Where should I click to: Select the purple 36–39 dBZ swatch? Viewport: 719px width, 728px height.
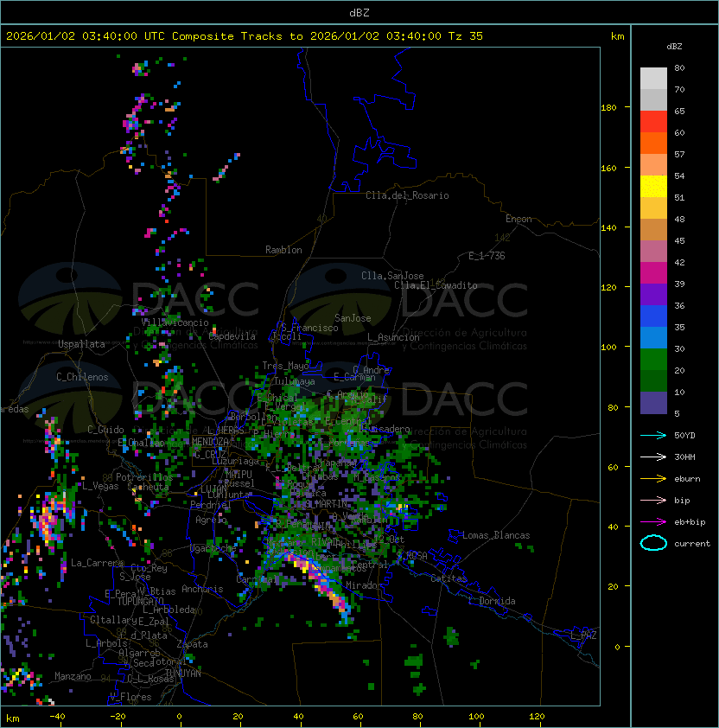[x=653, y=294]
